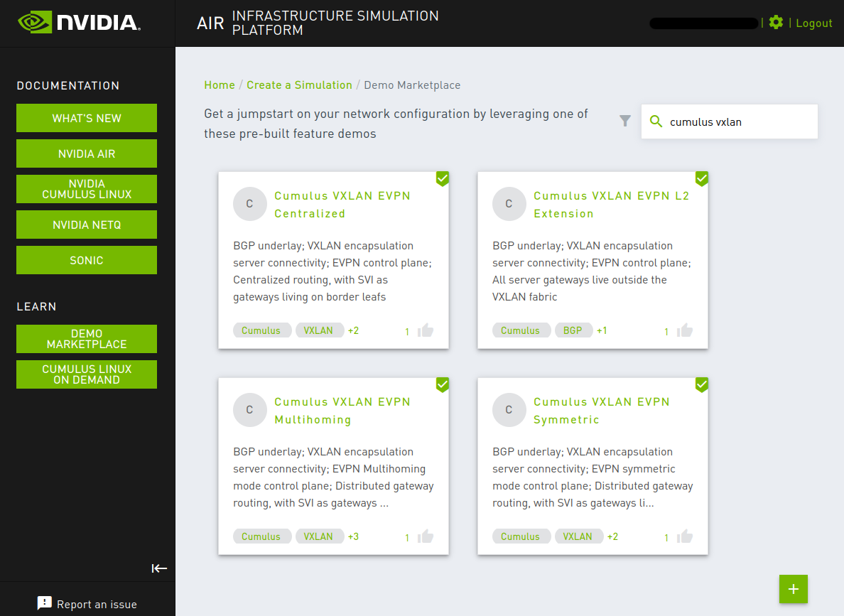Click the Logout link
Image resolution: width=844 pixels, height=616 pixels.
[x=813, y=23]
